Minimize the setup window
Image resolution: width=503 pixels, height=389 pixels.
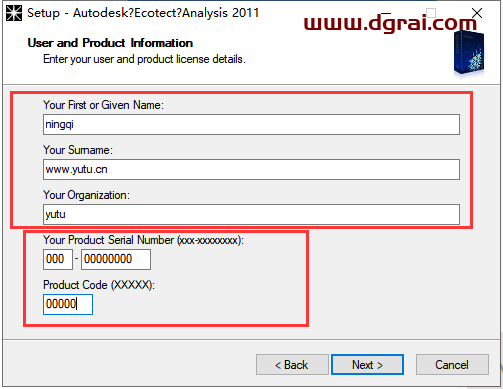386,13
